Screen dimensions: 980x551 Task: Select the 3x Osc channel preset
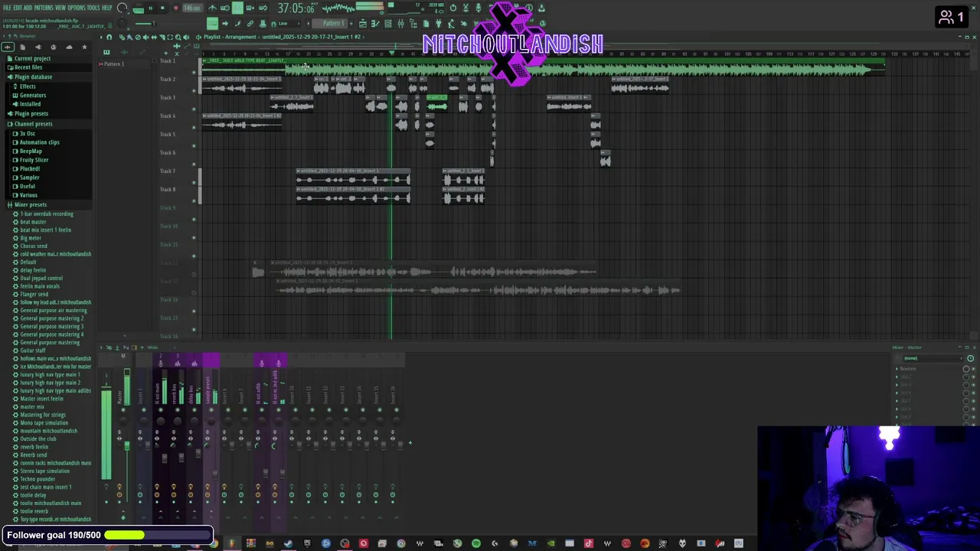(x=27, y=133)
